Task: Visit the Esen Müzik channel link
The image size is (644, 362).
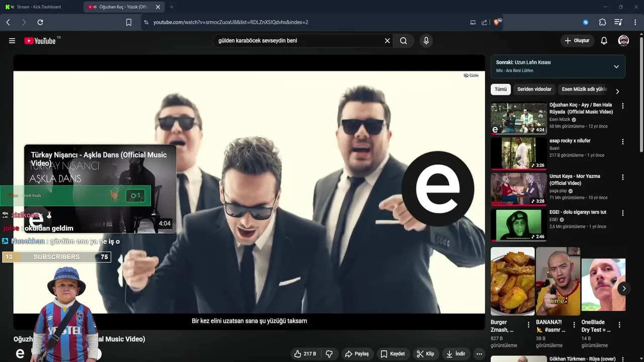Action: point(559,120)
